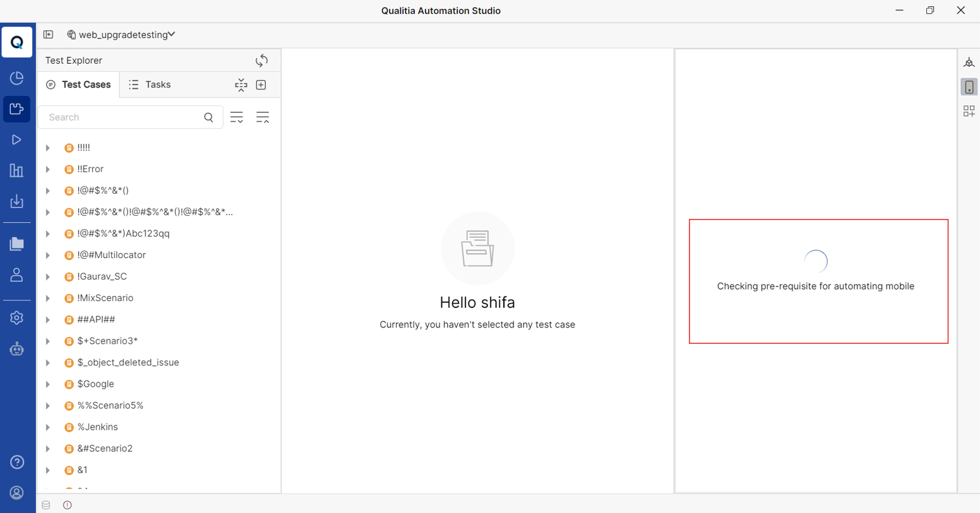
Task: Expand the &#Scenario2 scenario
Action: (x=48, y=449)
